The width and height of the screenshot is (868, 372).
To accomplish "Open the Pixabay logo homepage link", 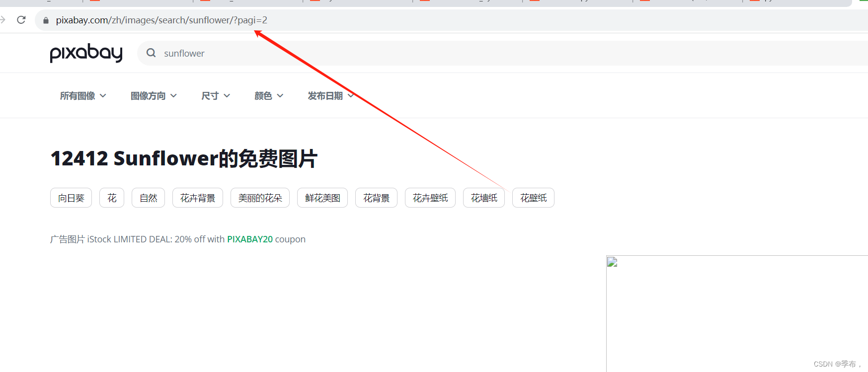I will 86,53.
